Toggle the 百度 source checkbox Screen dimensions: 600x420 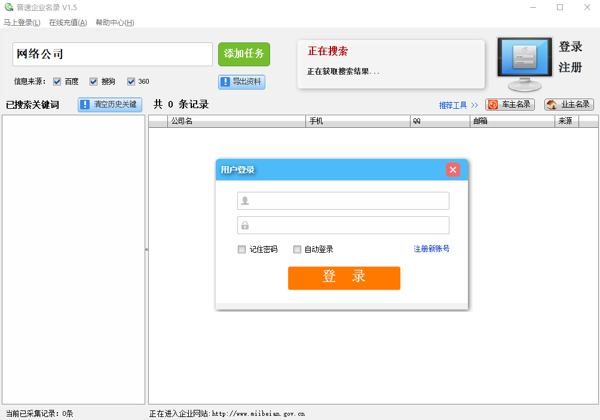[x=57, y=82]
